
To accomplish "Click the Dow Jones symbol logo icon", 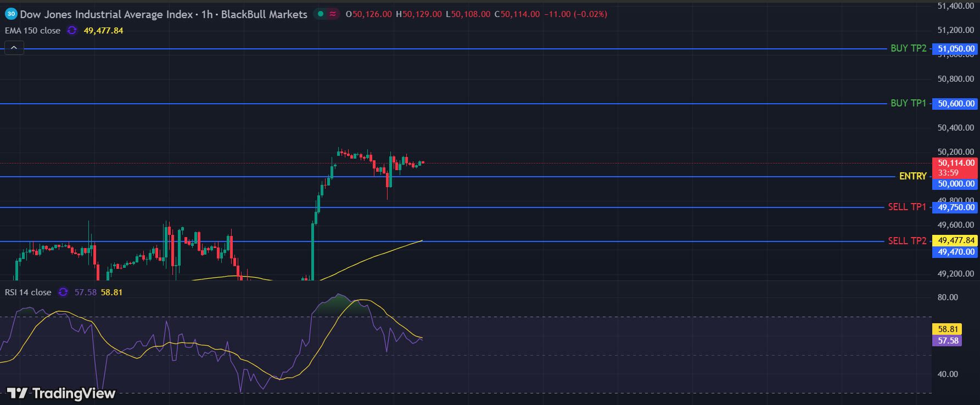I will pos(11,14).
